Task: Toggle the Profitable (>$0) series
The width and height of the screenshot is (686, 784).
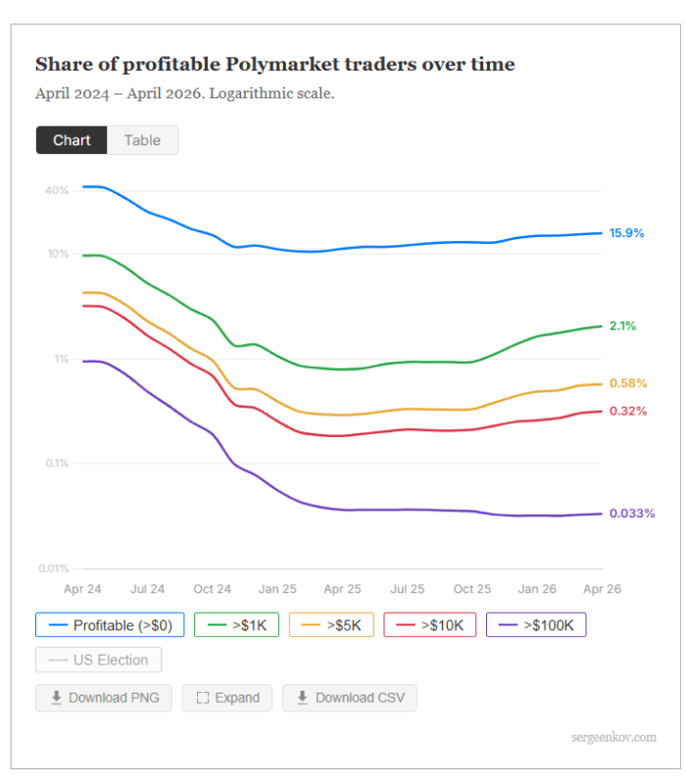Action: point(110,625)
